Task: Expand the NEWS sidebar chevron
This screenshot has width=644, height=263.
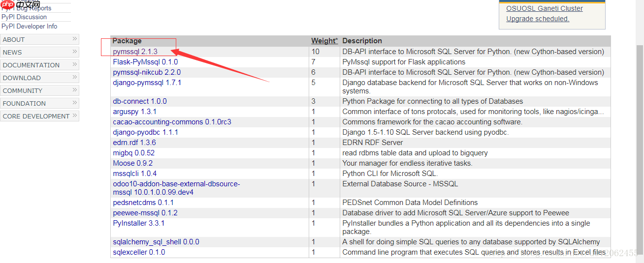Action: (x=75, y=52)
